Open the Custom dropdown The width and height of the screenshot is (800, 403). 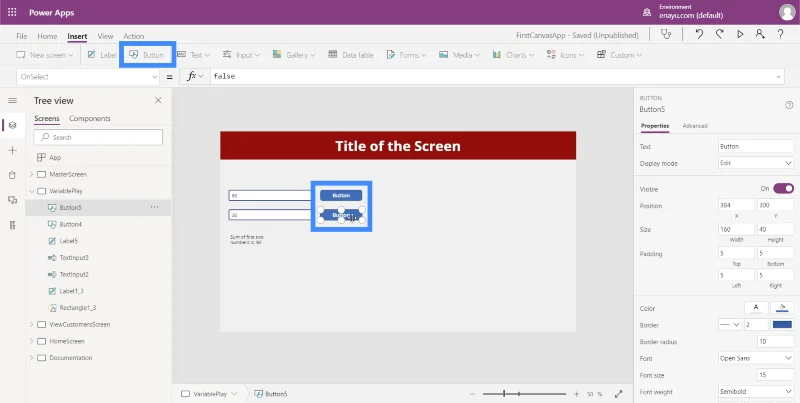[x=619, y=55]
